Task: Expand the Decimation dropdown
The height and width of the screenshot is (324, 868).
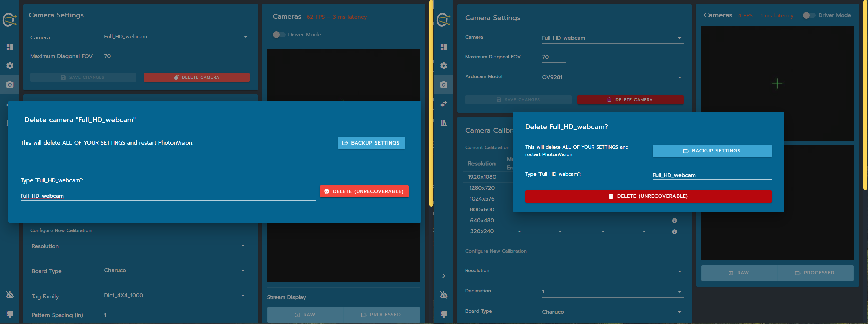Action: pos(612,292)
